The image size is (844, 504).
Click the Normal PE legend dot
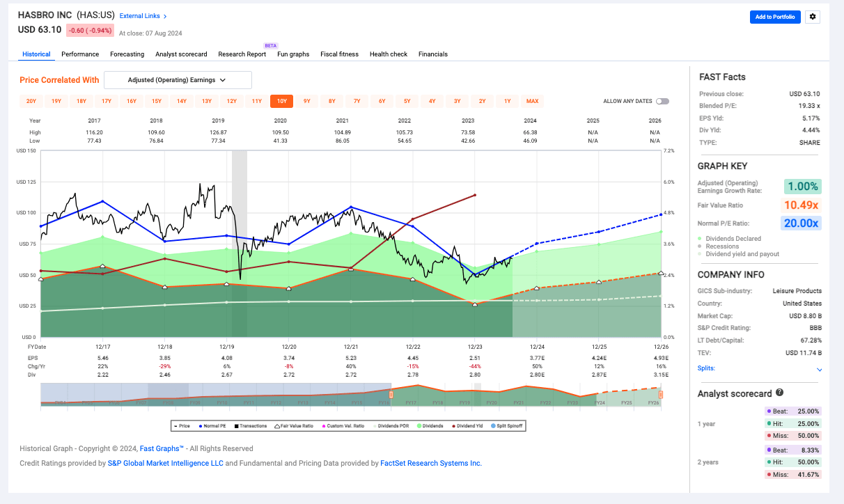tap(200, 425)
